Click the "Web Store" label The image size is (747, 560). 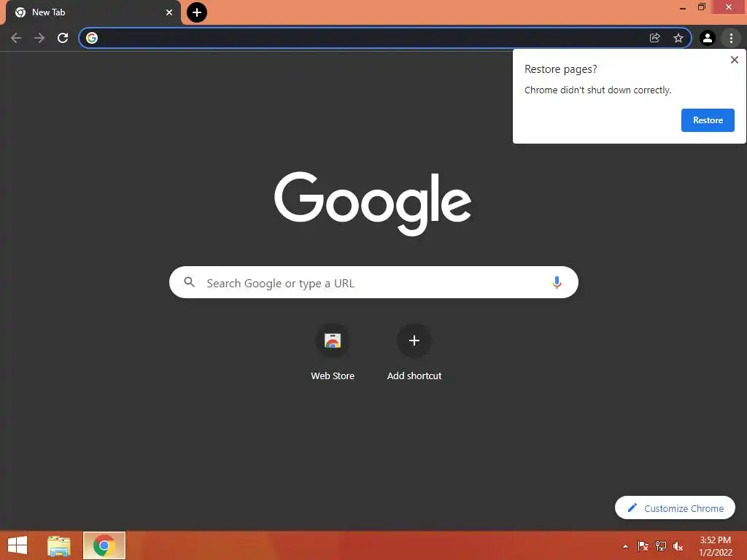click(333, 376)
